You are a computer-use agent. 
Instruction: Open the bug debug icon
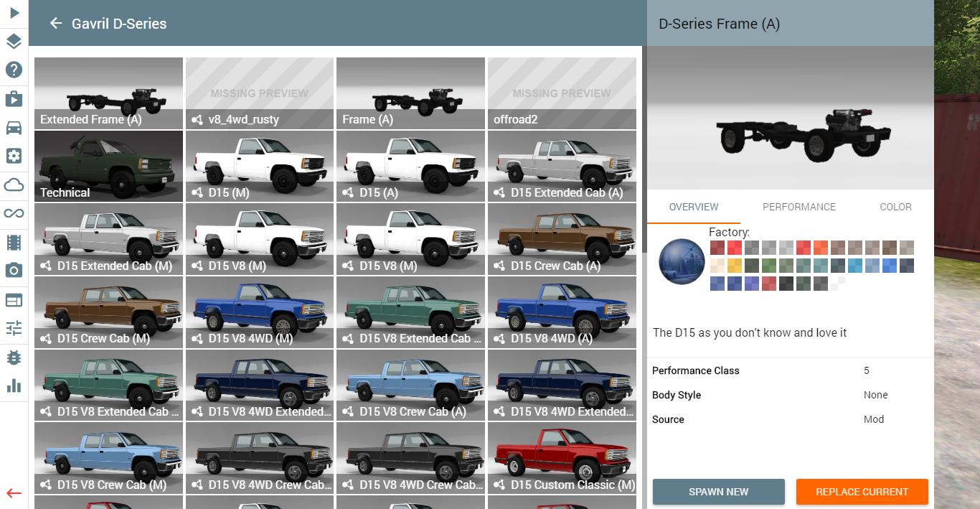[14, 357]
